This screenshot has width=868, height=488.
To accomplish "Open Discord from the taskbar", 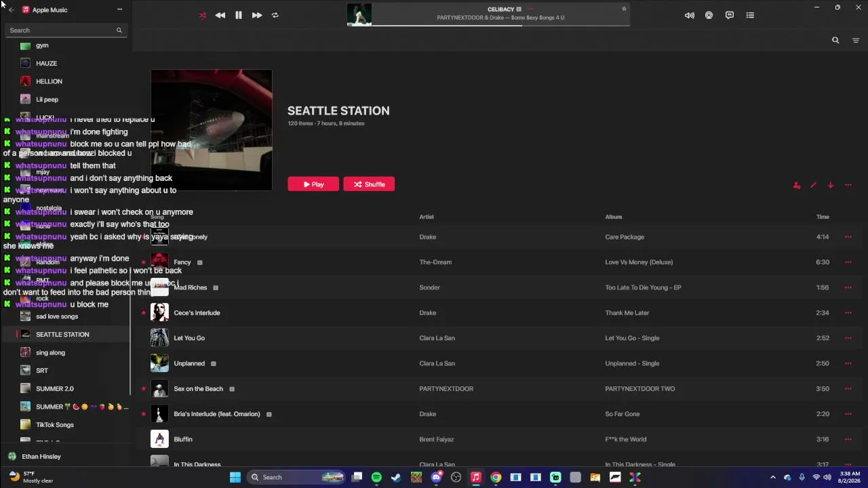I will (436, 477).
